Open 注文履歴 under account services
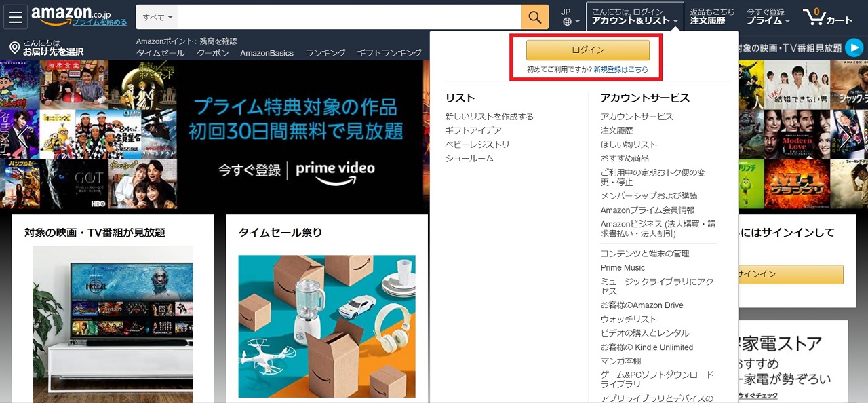 616,130
